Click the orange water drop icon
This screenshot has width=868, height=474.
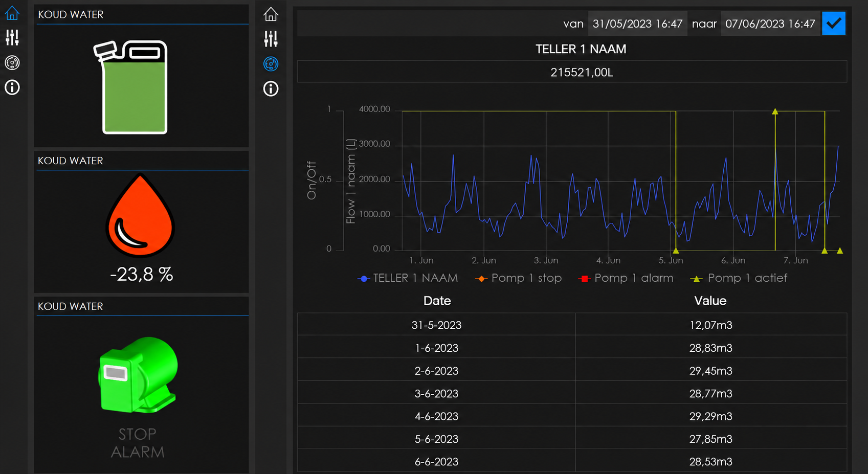(x=141, y=215)
